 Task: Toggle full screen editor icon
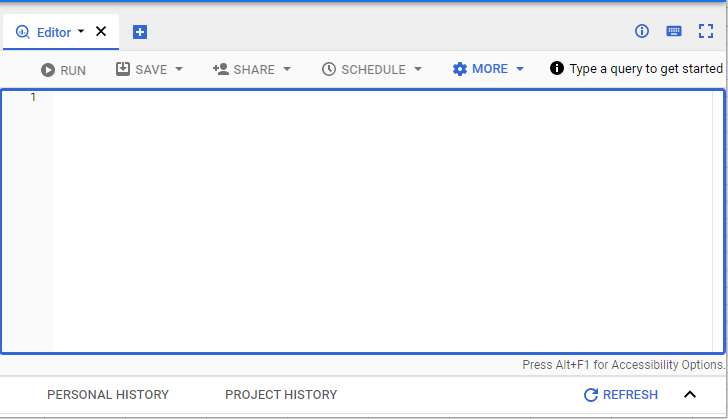[x=706, y=31]
